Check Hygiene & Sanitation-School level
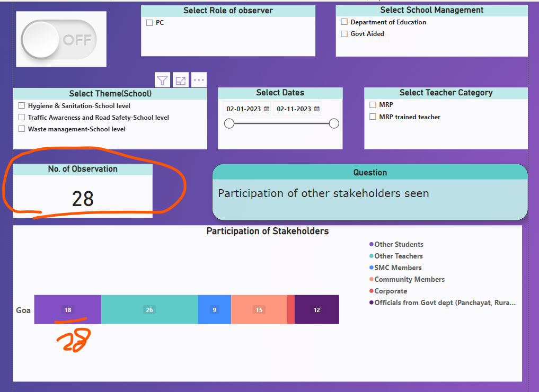The height and width of the screenshot is (392, 539). click(22, 105)
